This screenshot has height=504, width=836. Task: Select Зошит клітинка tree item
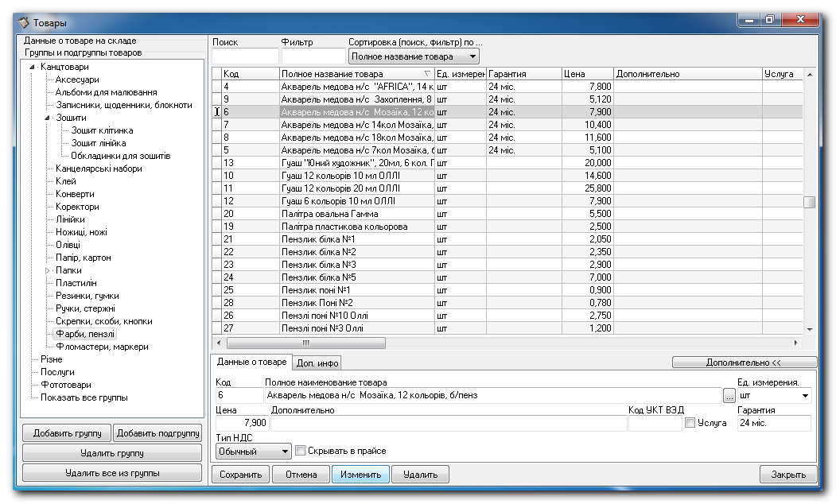[x=103, y=130]
